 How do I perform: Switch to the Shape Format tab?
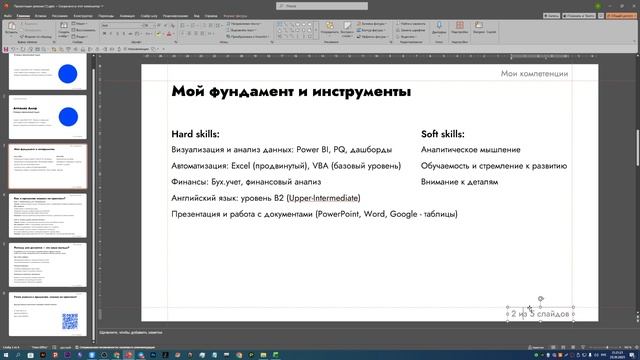coord(236,16)
